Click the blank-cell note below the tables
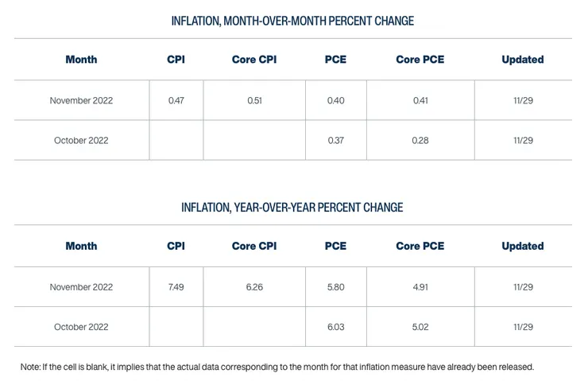This screenshot has width=588, height=381. click(277, 367)
